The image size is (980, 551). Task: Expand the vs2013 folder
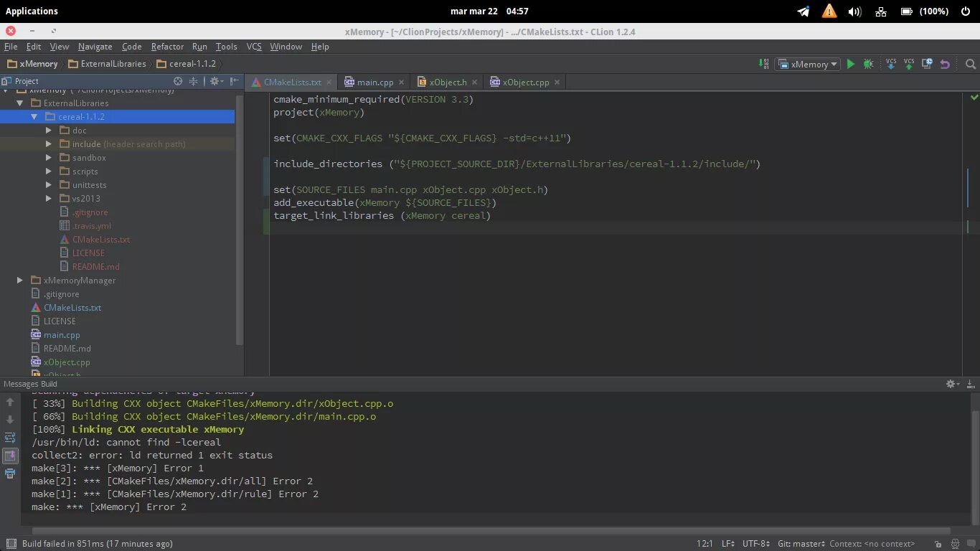[48, 199]
